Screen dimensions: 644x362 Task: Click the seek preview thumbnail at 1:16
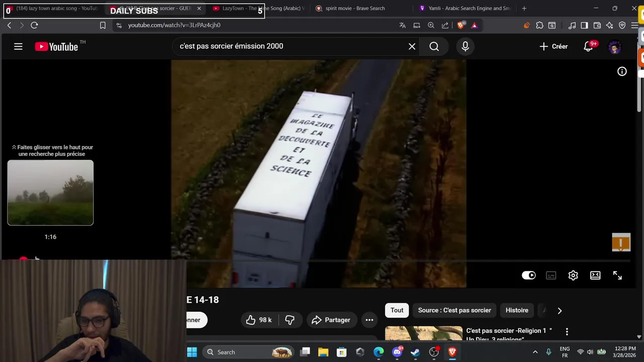(x=50, y=193)
